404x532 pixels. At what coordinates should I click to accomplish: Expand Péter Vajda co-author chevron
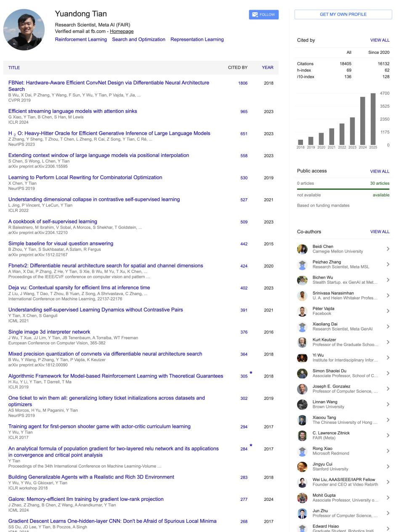(388, 311)
